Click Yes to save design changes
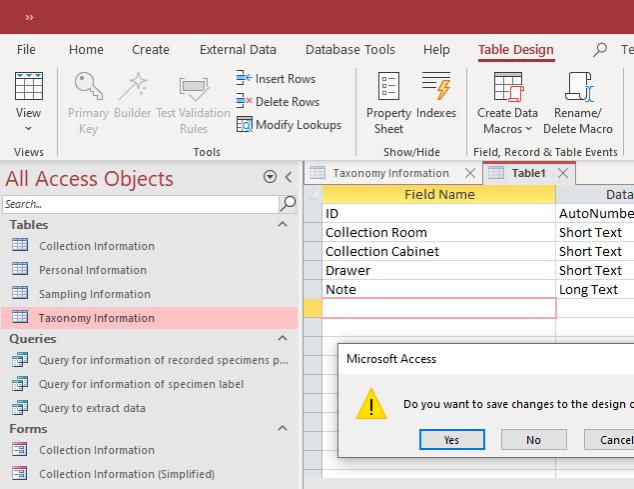 click(452, 440)
